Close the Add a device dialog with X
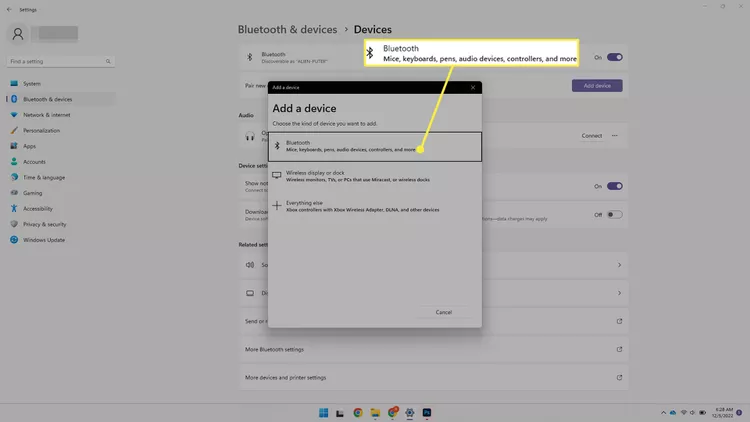Image resolution: width=750 pixels, height=422 pixels. point(473,88)
